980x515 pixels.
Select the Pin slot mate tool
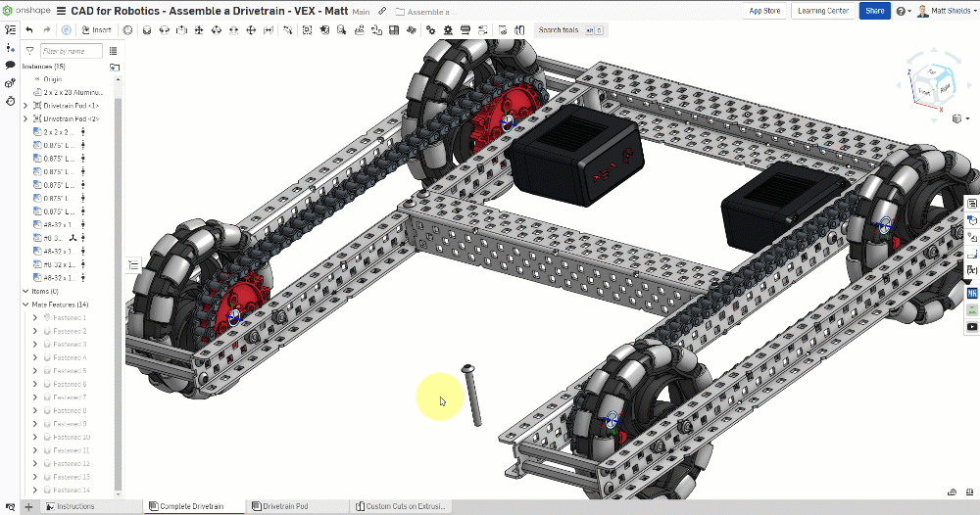click(234, 30)
